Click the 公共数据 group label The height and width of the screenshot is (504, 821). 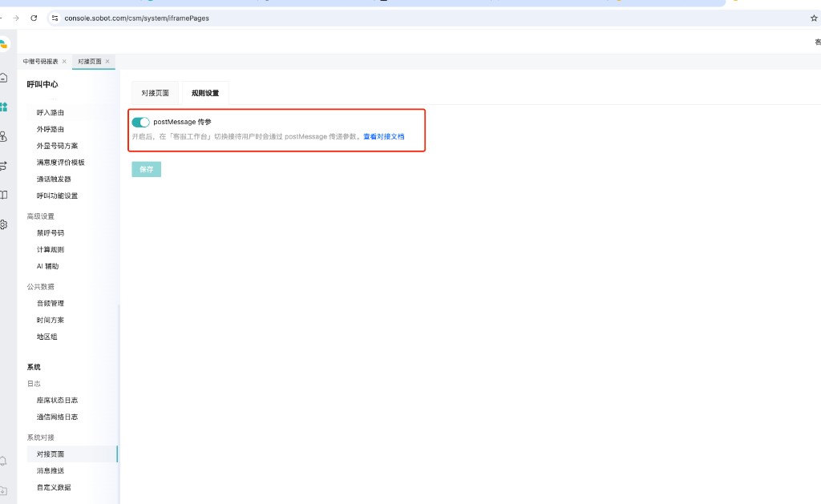point(41,287)
